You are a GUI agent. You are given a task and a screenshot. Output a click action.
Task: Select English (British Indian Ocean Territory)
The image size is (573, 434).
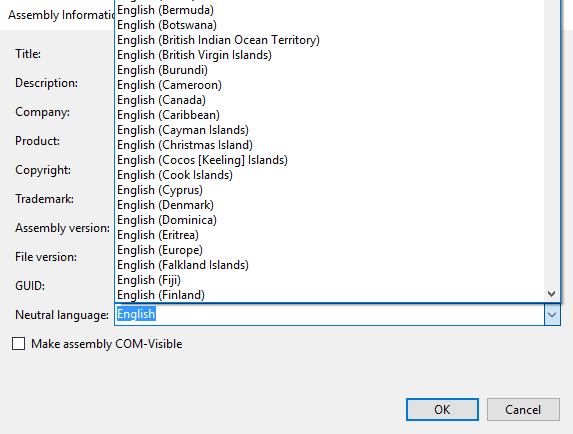[x=330, y=40]
